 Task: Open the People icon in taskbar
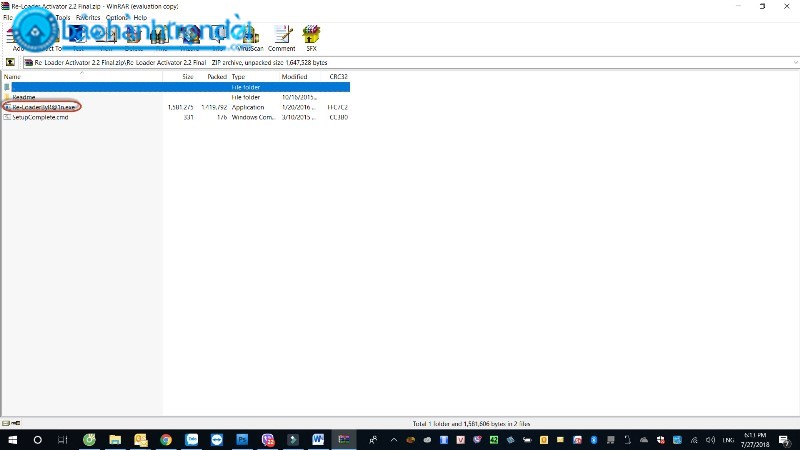(373, 440)
